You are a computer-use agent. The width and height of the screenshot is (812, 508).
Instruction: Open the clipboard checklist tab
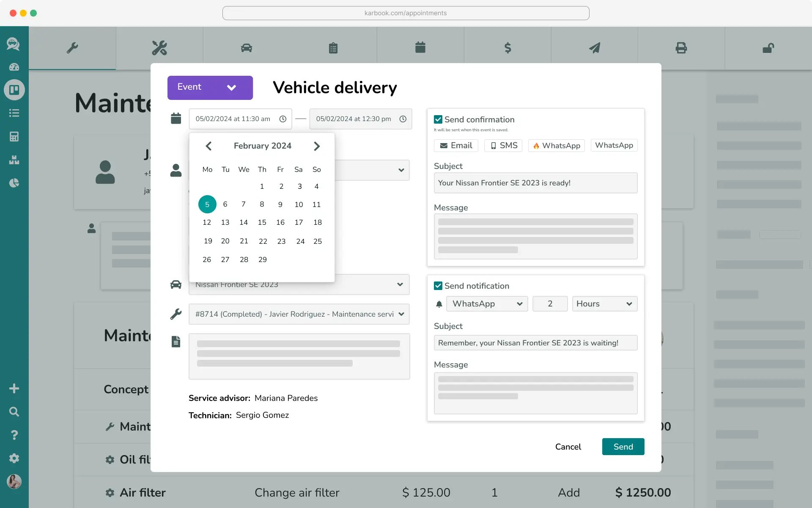[333, 48]
